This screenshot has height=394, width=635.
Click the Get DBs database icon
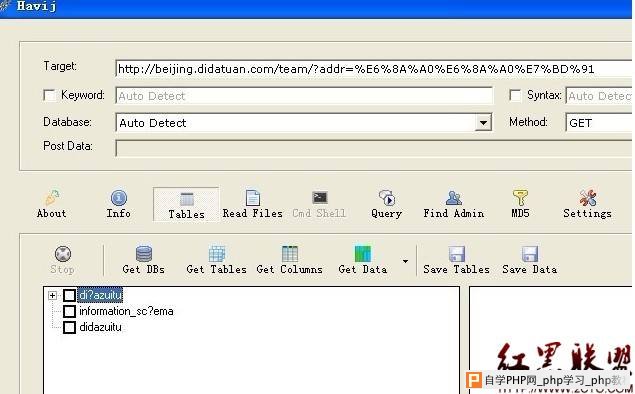coord(144,253)
